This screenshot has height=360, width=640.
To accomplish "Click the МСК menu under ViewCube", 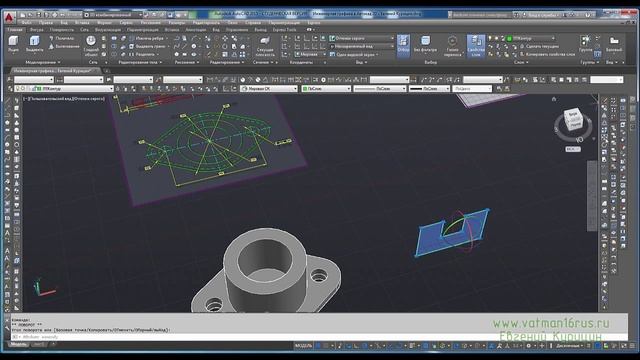I will point(573,149).
